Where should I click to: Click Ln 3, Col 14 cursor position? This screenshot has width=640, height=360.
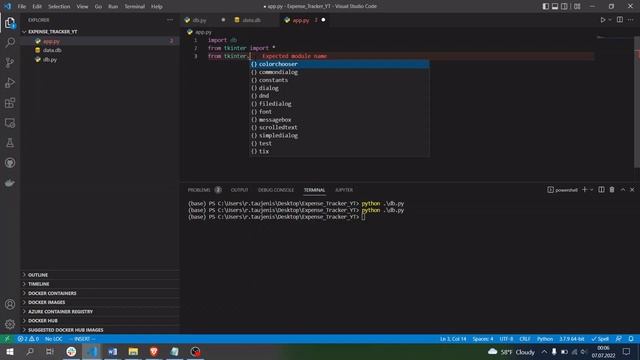click(x=453, y=339)
